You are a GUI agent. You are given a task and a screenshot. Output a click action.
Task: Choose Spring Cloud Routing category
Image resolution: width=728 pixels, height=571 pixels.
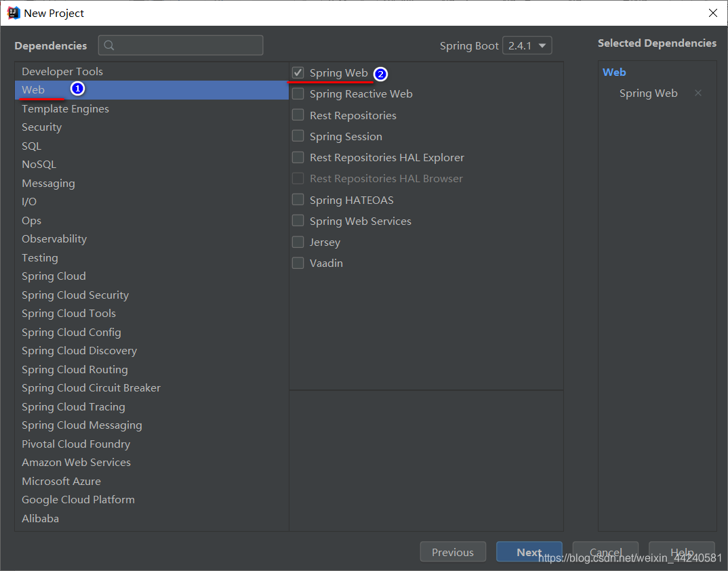coord(152,369)
